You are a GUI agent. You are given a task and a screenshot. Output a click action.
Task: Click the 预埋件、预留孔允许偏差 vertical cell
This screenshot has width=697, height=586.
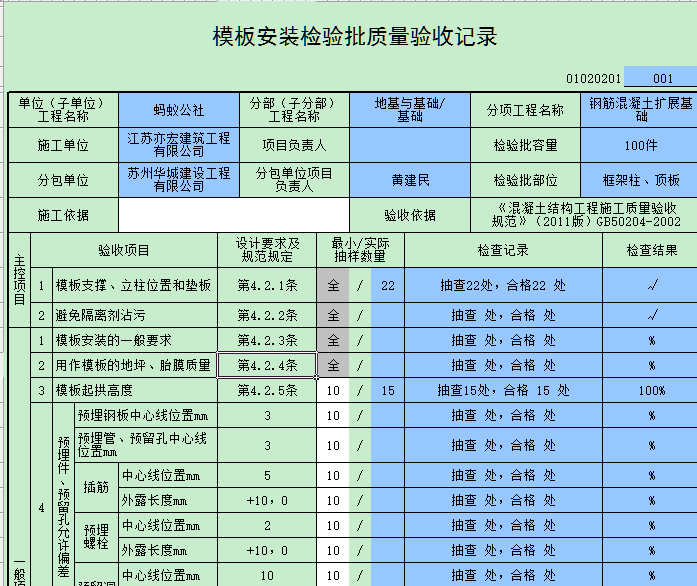point(64,494)
